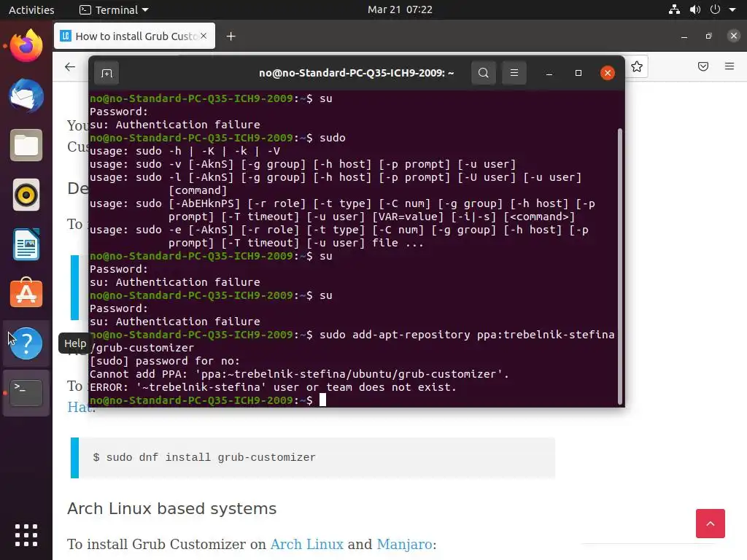Screen dimensions: 747x560
Task: Follow the Manjaro link
Action: (404, 544)
